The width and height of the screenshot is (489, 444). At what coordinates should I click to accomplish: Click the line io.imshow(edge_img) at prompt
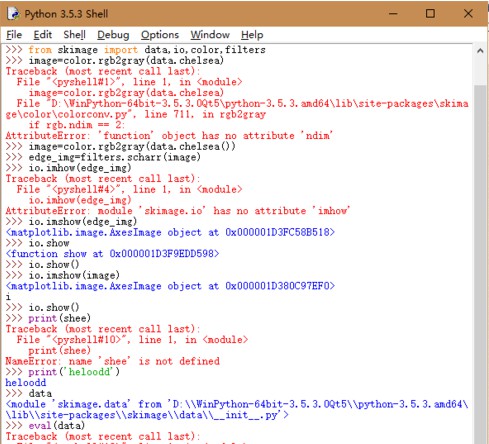pos(83,221)
